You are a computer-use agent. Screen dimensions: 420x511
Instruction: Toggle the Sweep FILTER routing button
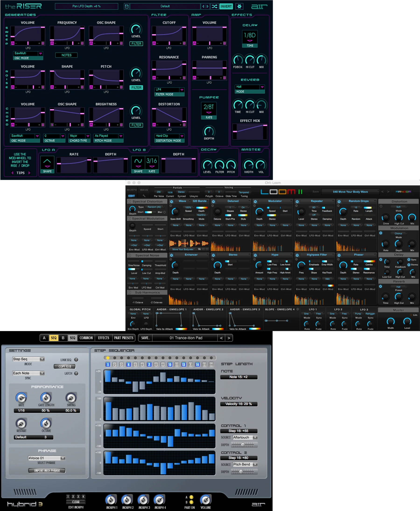[x=136, y=44]
